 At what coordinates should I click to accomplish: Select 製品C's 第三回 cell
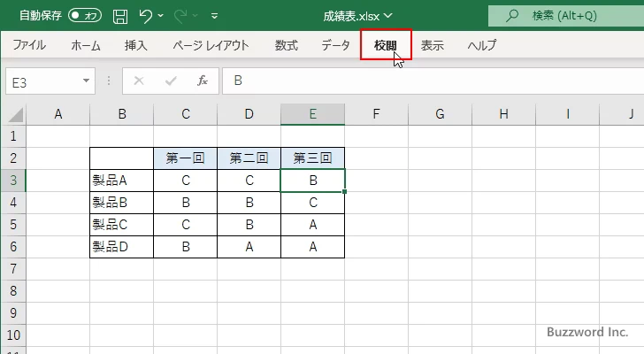pyautogui.click(x=312, y=225)
